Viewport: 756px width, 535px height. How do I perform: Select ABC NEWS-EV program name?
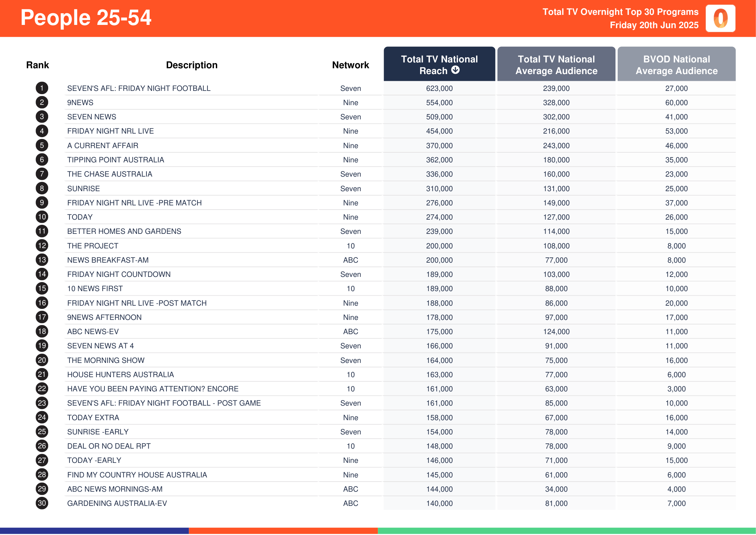pyautogui.click(x=93, y=332)
